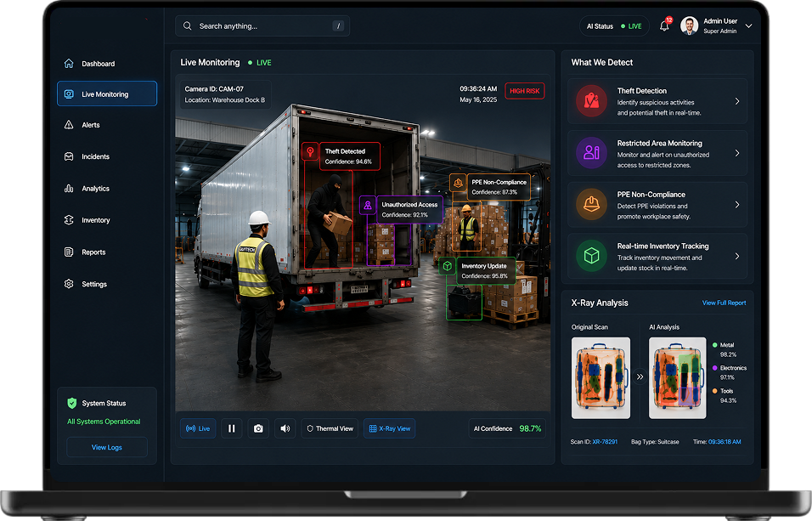Expand the Theft Detection card chevron
Screen dimensions: 812x521
(737, 101)
